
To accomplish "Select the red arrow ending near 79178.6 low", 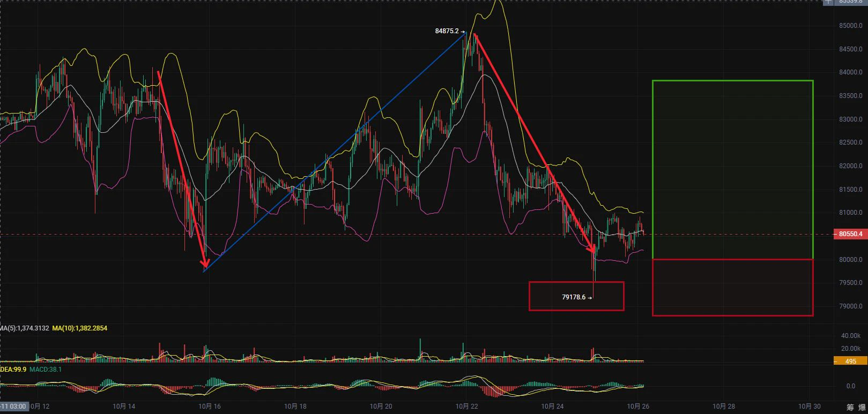I will point(534,144).
